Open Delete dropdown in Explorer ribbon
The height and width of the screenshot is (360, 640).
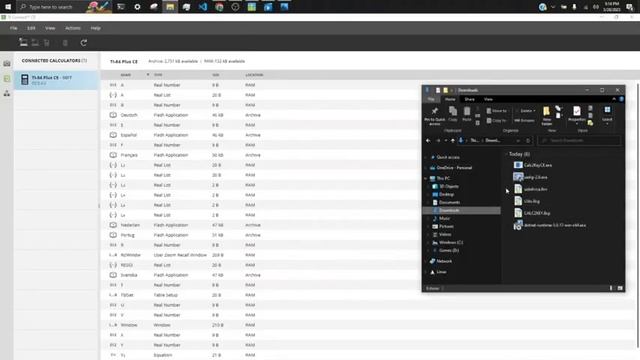point(525,111)
